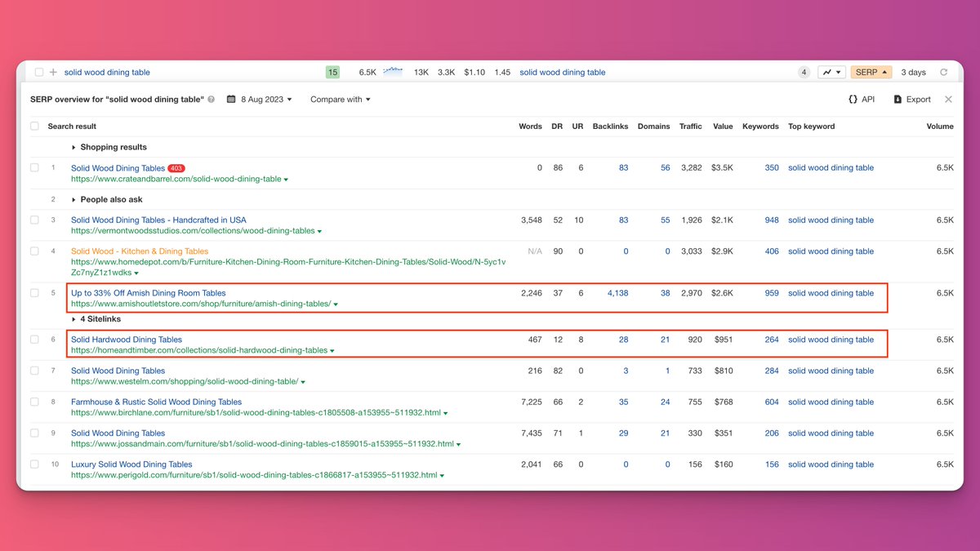
Task: Close the SERP overview panel
Action: (x=948, y=100)
